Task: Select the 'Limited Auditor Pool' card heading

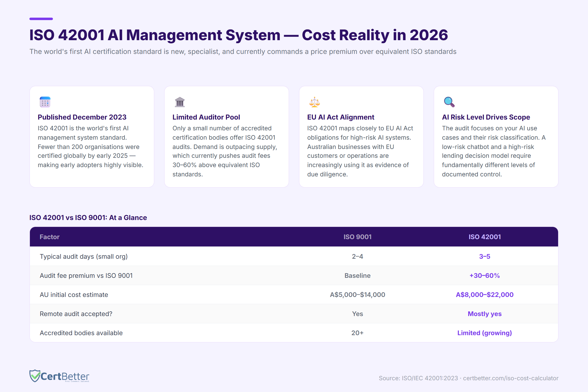Action: pos(206,117)
